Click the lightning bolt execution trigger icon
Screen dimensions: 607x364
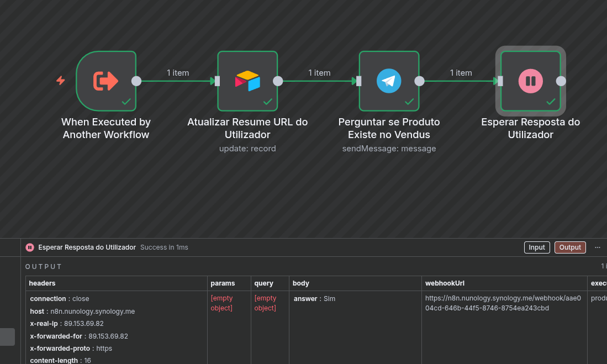(x=61, y=80)
